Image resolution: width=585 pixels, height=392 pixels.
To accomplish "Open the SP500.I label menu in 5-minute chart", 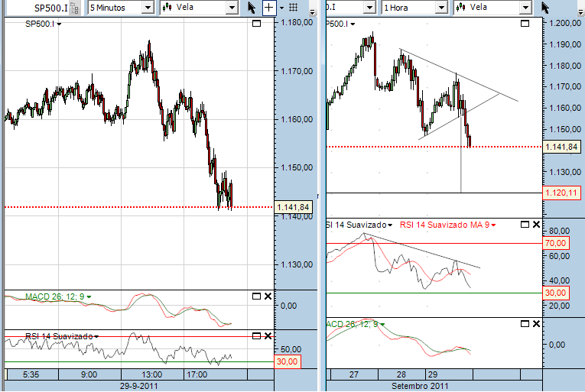I will click(x=44, y=24).
